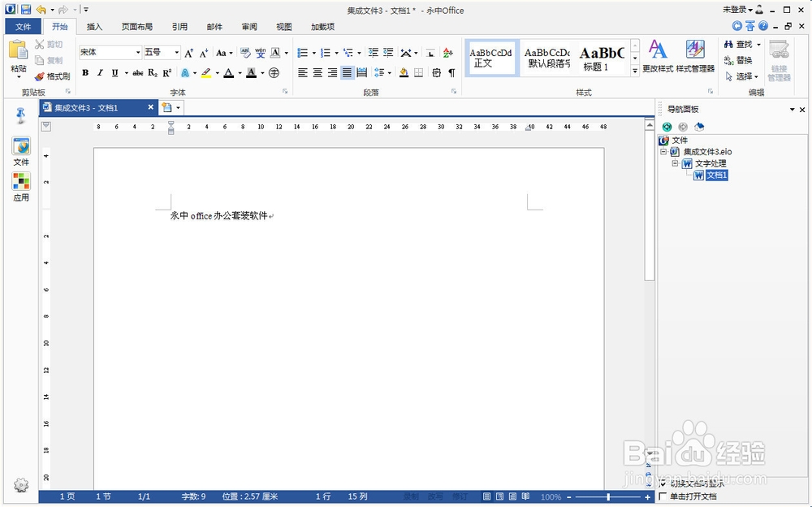This screenshot has height=507, width=812.
Task: Switch to the 审阅 ribbon tab
Action: point(249,27)
